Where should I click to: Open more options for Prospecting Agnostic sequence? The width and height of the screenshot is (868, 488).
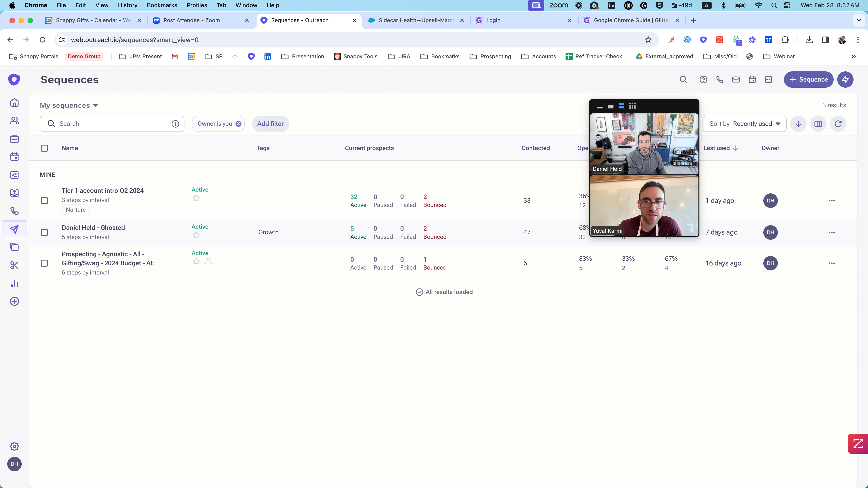pyautogui.click(x=832, y=263)
